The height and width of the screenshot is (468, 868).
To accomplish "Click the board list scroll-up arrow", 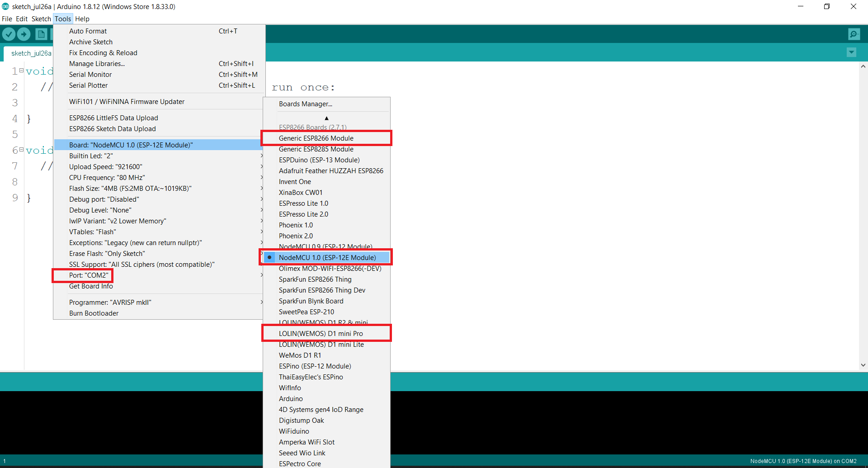I will coord(326,118).
